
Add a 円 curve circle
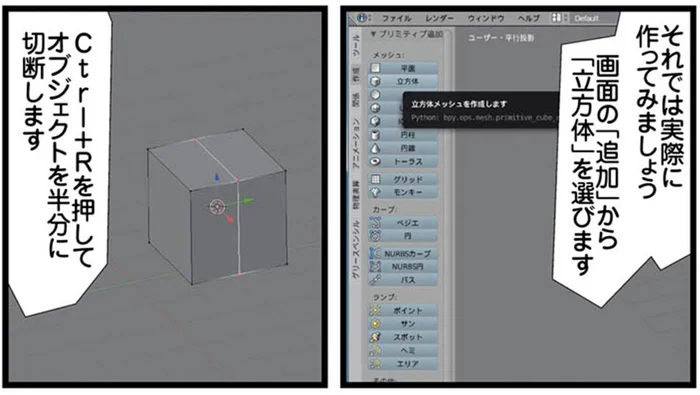[403, 236]
